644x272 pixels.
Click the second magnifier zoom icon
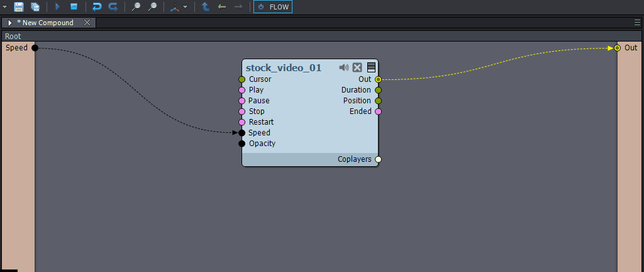152,6
